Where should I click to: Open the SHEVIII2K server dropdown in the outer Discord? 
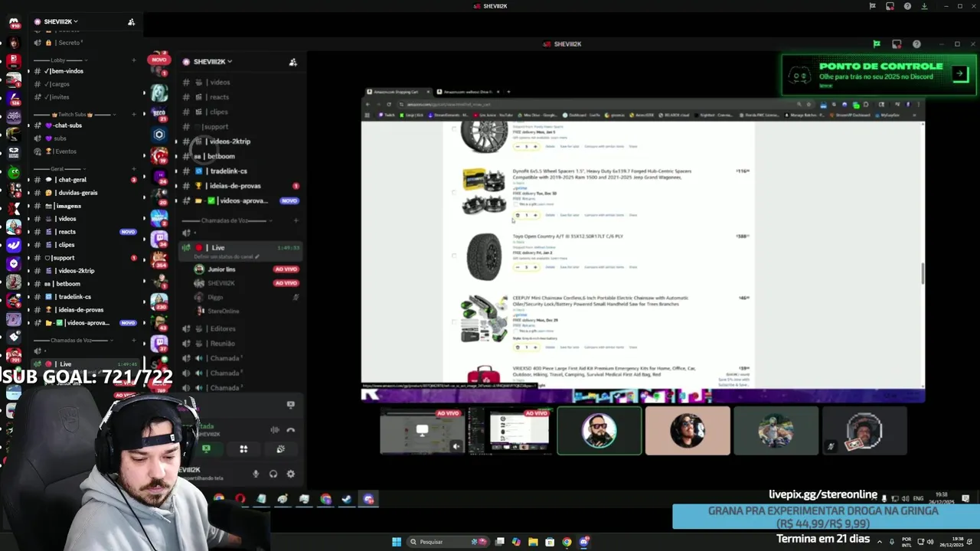pos(60,21)
